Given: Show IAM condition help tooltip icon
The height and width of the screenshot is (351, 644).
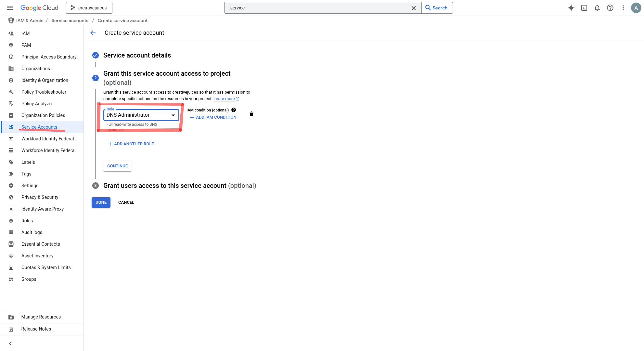Looking at the screenshot, I should [x=234, y=110].
